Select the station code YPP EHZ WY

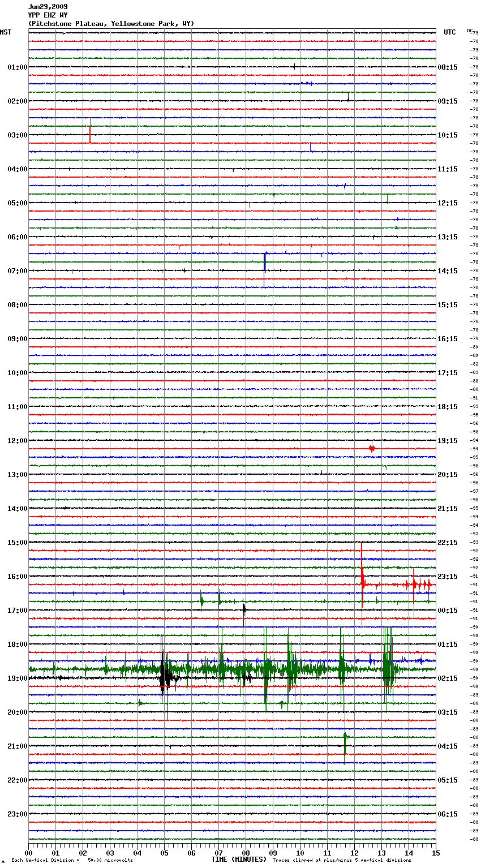48,15
